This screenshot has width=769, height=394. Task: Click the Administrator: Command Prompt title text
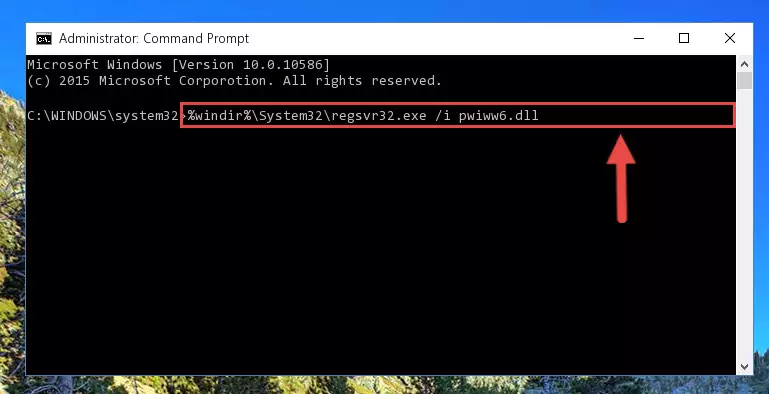point(154,38)
